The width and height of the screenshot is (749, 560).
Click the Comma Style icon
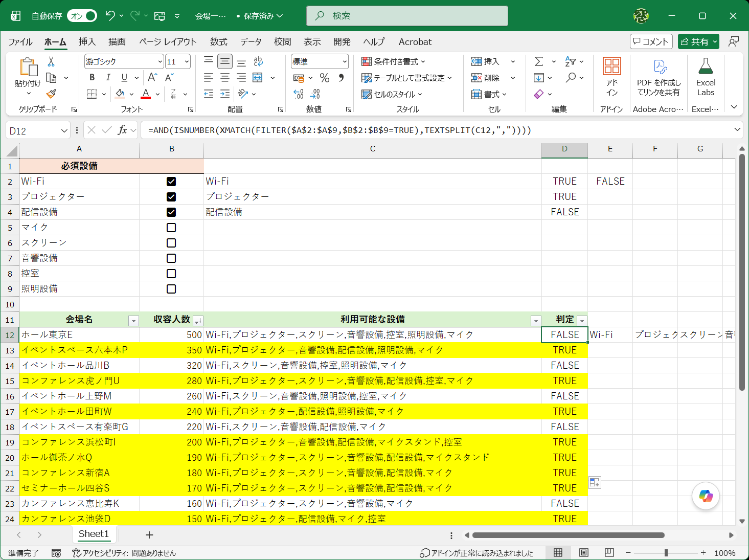341,78
